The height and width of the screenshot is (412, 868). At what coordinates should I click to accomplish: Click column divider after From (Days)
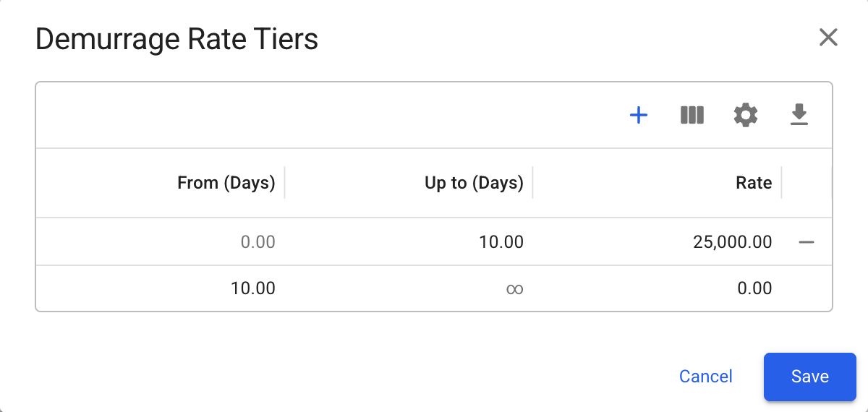[284, 183]
